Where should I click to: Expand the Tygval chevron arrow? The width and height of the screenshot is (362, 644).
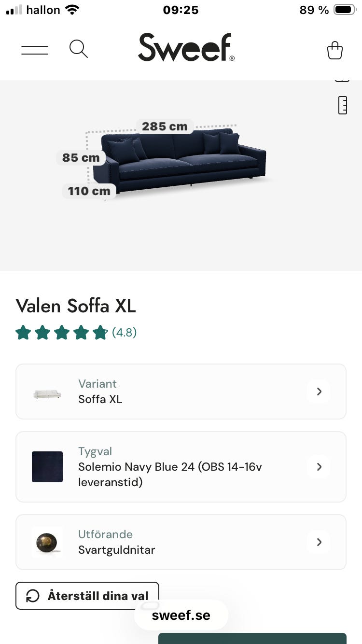[319, 467]
